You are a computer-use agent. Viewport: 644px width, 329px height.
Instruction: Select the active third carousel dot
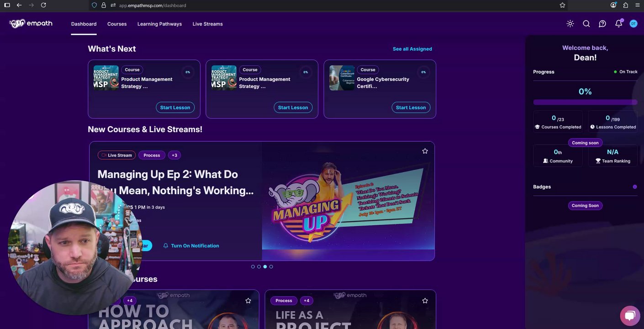point(265,267)
